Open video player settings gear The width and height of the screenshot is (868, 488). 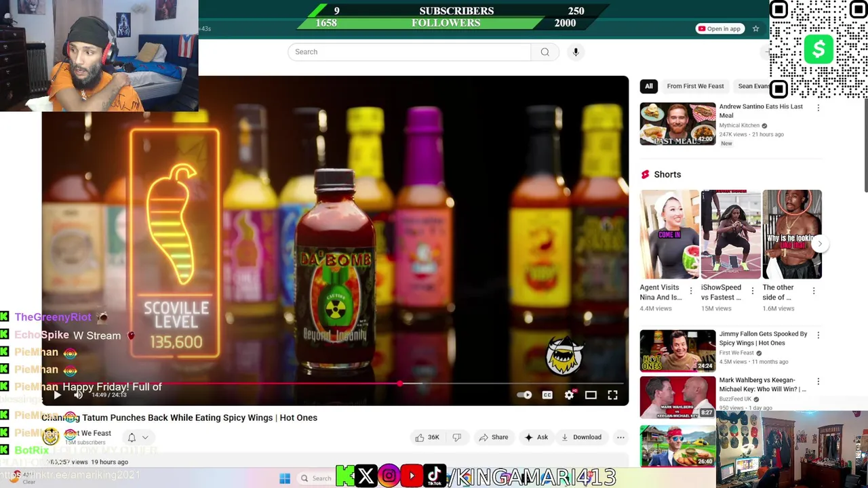(569, 395)
